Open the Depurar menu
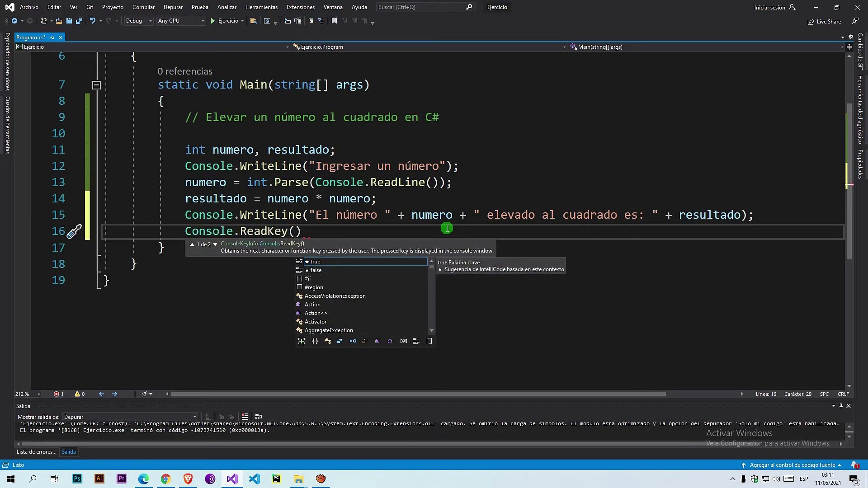The image size is (868, 488). pyautogui.click(x=173, y=7)
